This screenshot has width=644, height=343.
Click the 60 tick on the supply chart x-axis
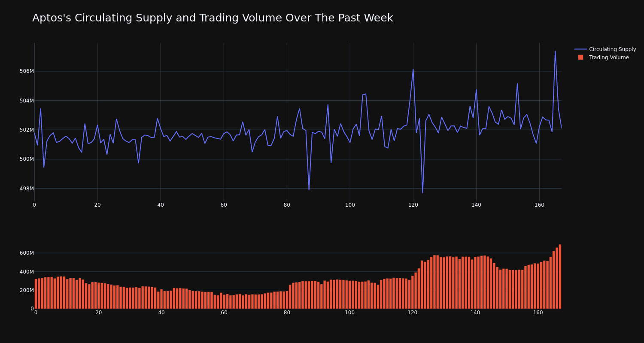click(x=224, y=205)
